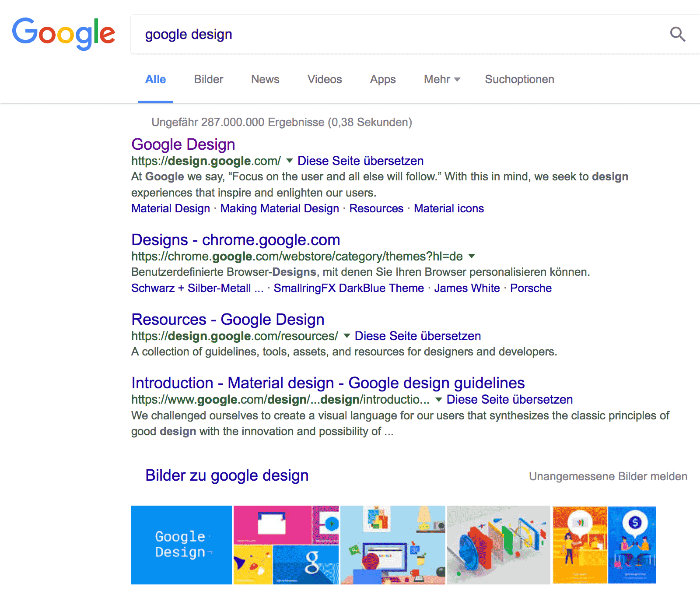The width and height of the screenshot is (700, 591).
Task: Expand arrow next to design.google.com/resources/ URL
Action: pyautogui.click(x=347, y=336)
